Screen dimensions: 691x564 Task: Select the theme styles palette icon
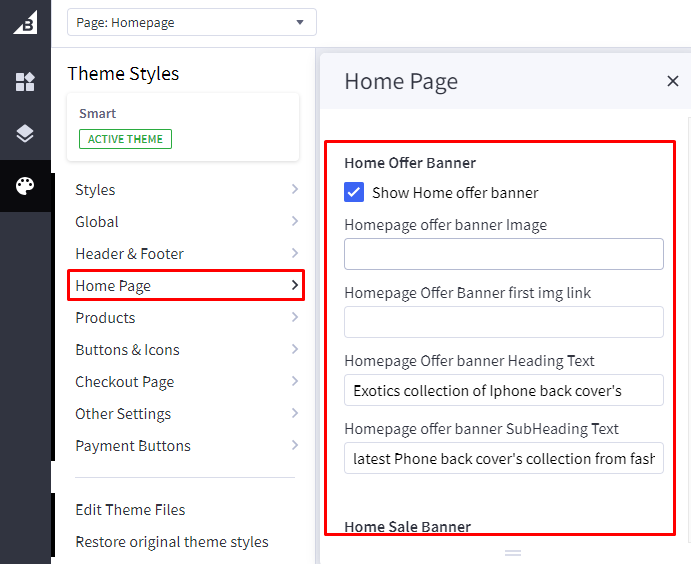click(25, 186)
